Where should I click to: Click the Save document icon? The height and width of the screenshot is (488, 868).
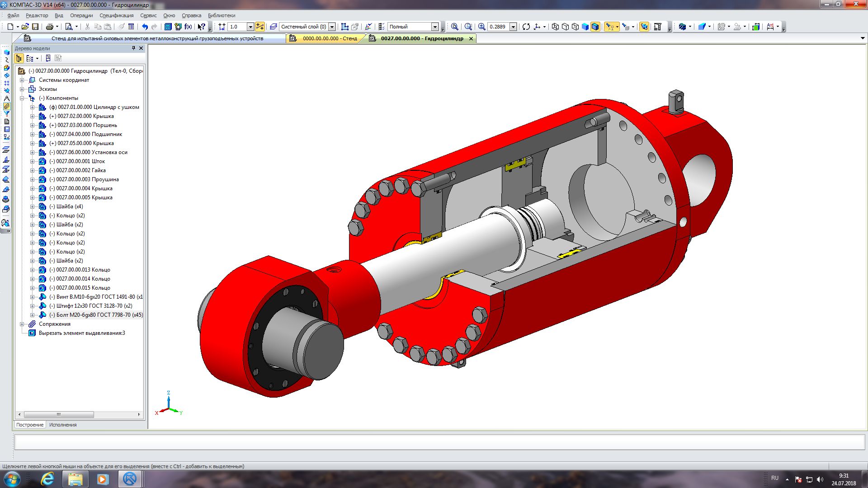35,27
